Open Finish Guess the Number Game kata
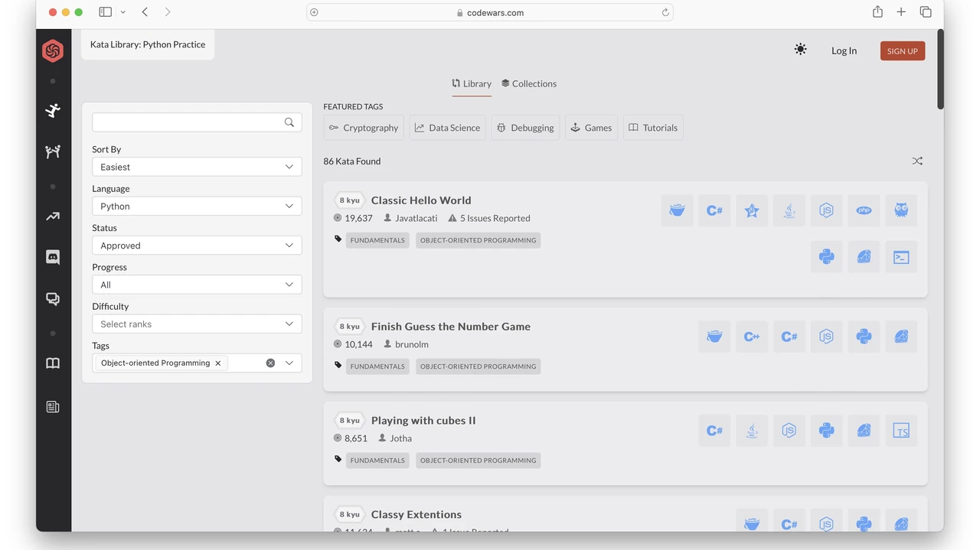The width and height of the screenshot is (980, 550). [451, 327]
